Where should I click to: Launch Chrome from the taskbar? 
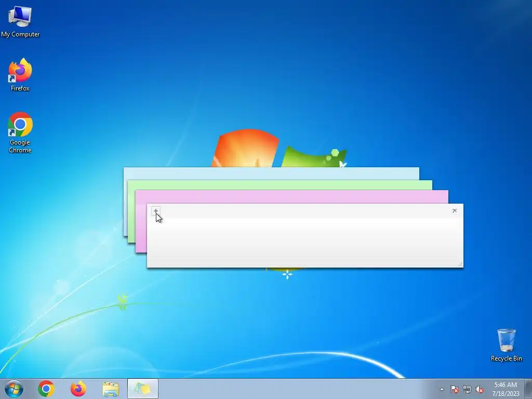click(46, 389)
